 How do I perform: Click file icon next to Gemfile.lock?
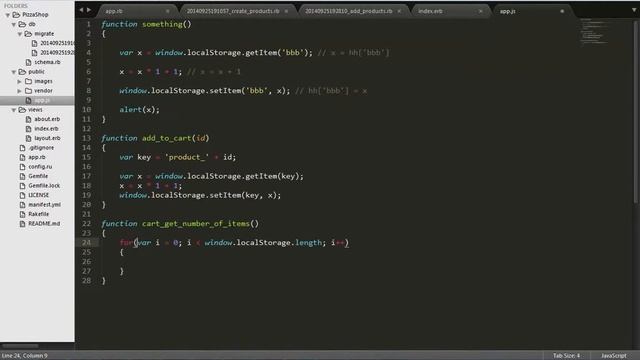point(22,186)
